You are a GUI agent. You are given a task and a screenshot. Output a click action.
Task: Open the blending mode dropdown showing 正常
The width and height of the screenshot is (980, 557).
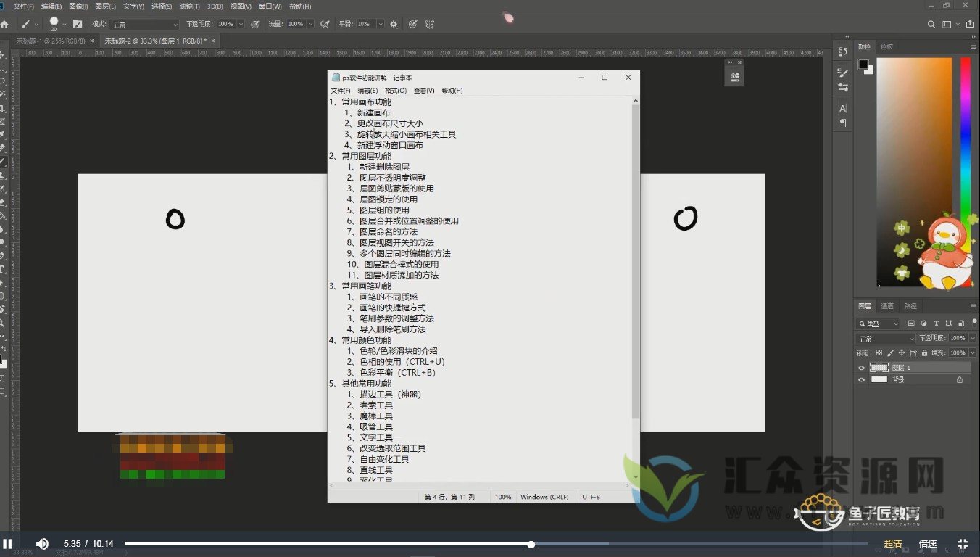[885, 337]
